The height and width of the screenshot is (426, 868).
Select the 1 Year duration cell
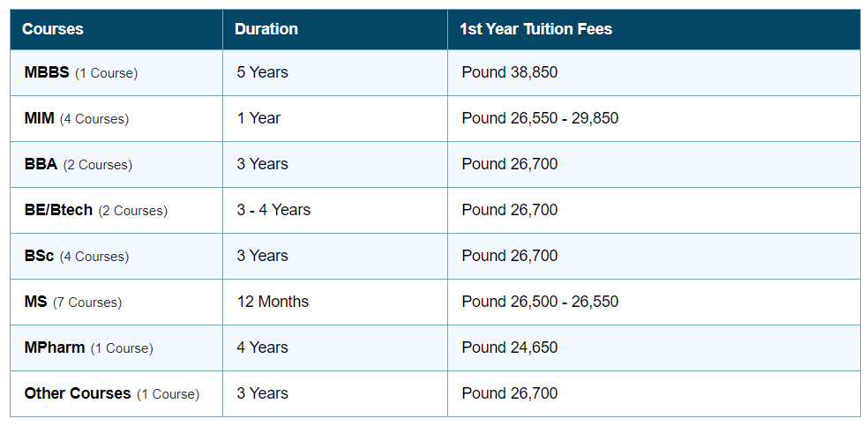click(258, 118)
